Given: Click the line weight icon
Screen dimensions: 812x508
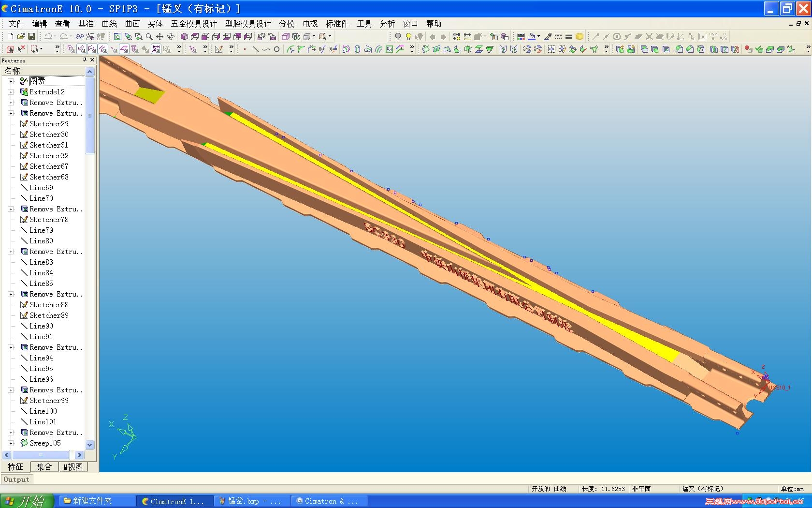Looking at the screenshot, I should 569,36.
